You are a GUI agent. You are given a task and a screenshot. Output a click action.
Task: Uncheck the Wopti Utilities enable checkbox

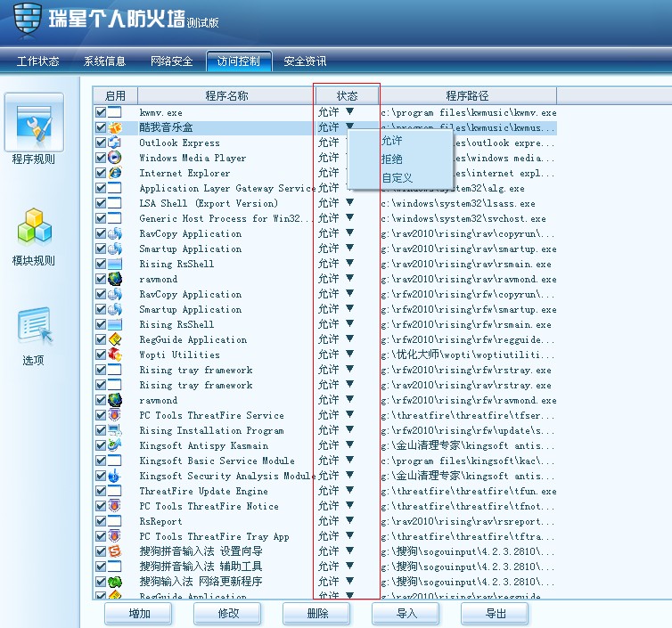(101, 355)
